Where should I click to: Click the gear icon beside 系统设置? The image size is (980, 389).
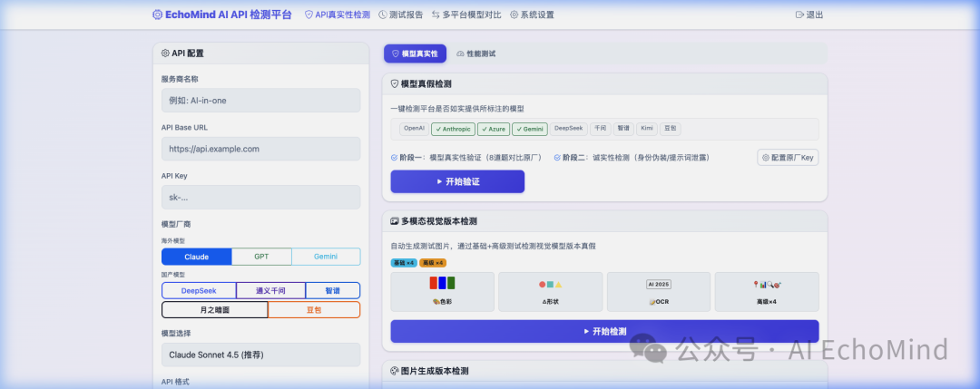pyautogui.click(x=514, y=15)
